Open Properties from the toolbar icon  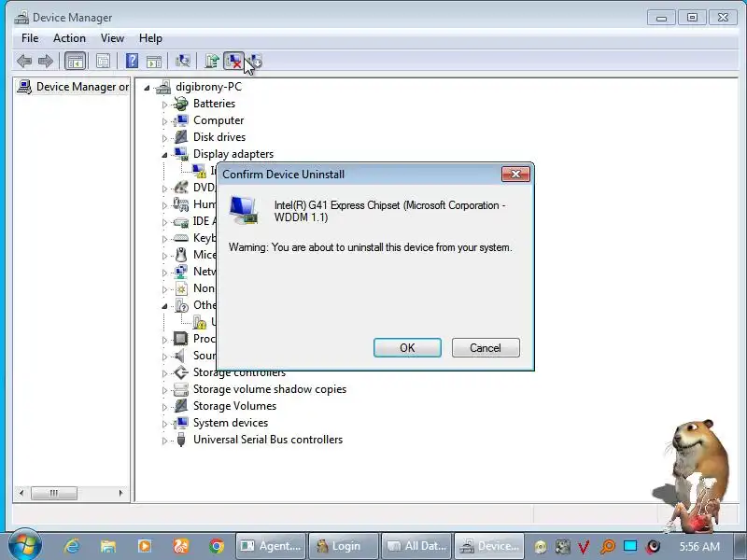(x=103, y=61)
